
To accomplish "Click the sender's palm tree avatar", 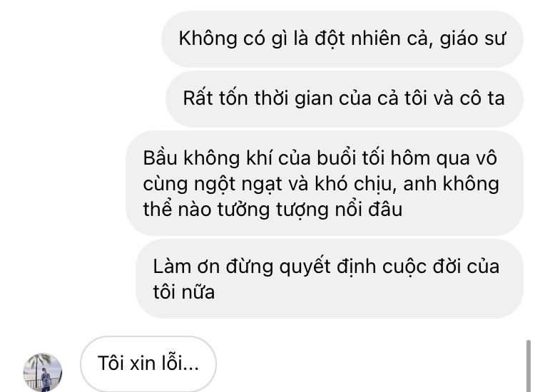I will pos(43,372).
